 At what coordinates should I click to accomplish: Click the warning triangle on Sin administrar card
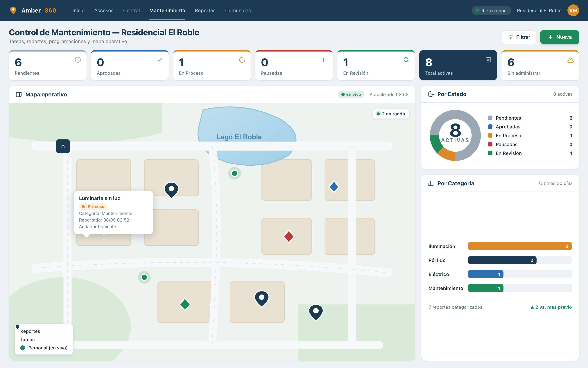(571, 60)
